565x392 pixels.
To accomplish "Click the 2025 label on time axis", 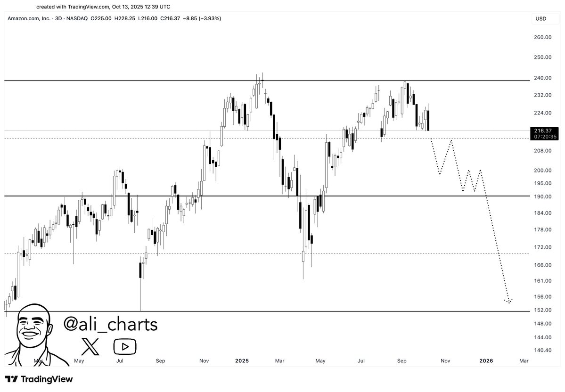I will (242, 361).
